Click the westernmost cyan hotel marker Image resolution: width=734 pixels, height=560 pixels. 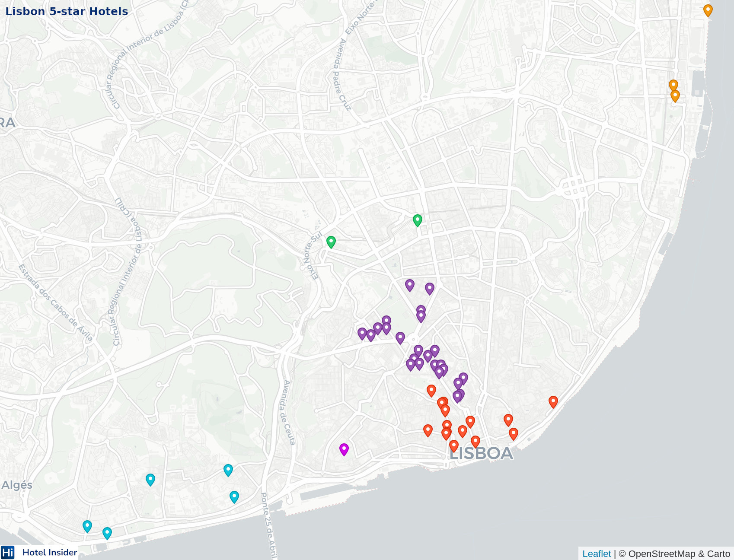coord(87,526)
